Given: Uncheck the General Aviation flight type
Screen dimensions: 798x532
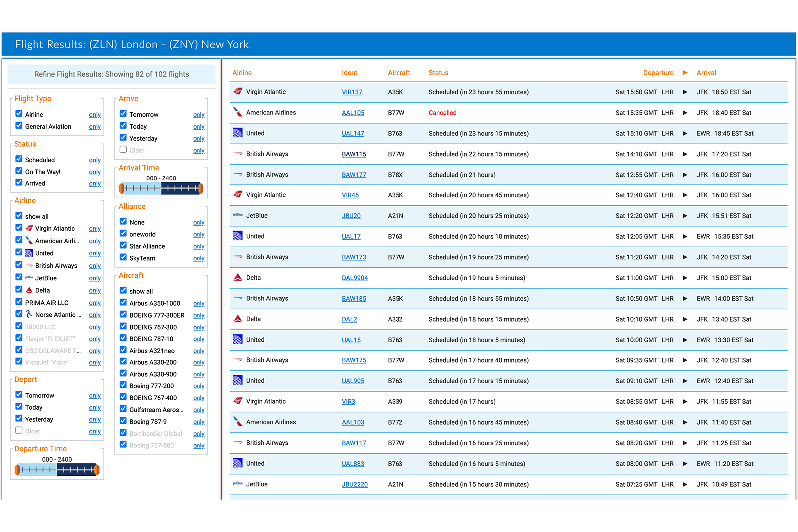Looking at the screenshot, I should tap(19, 126).
